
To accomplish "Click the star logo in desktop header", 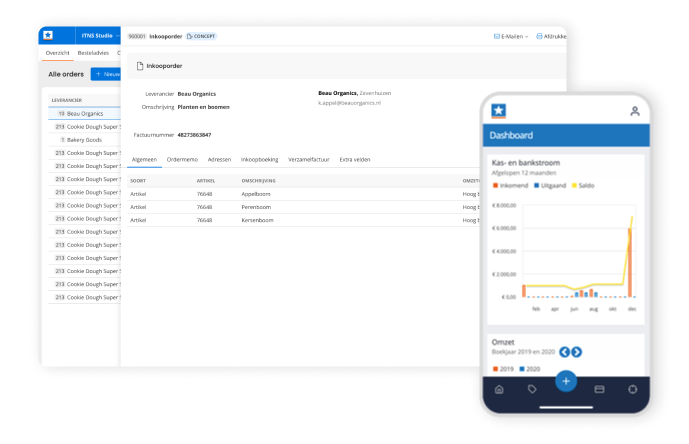I will pyautogui.click(x=48, y=35).
